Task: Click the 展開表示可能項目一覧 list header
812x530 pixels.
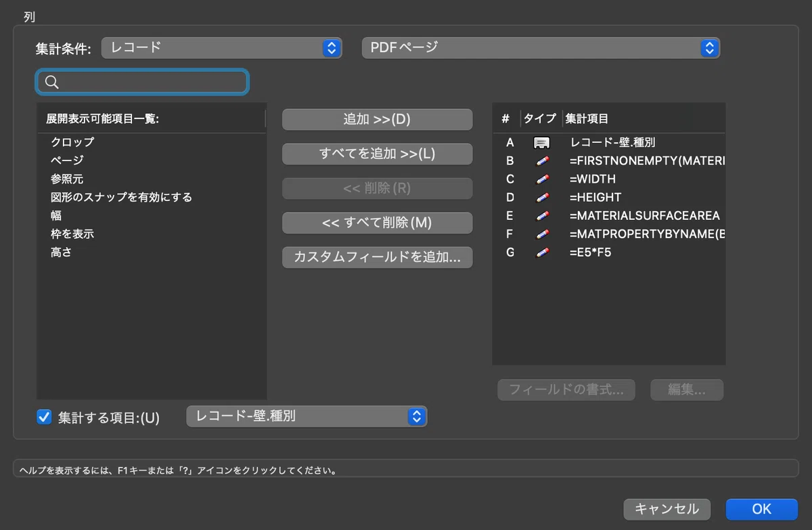Action: click(152, 118)
